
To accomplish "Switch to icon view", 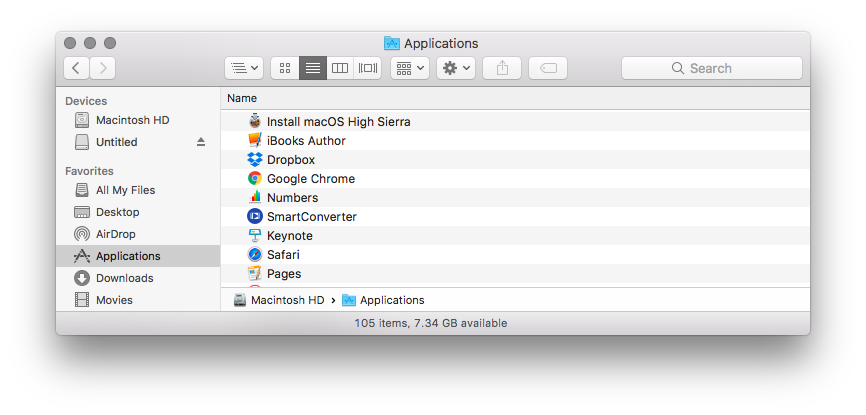I will 285,68.
